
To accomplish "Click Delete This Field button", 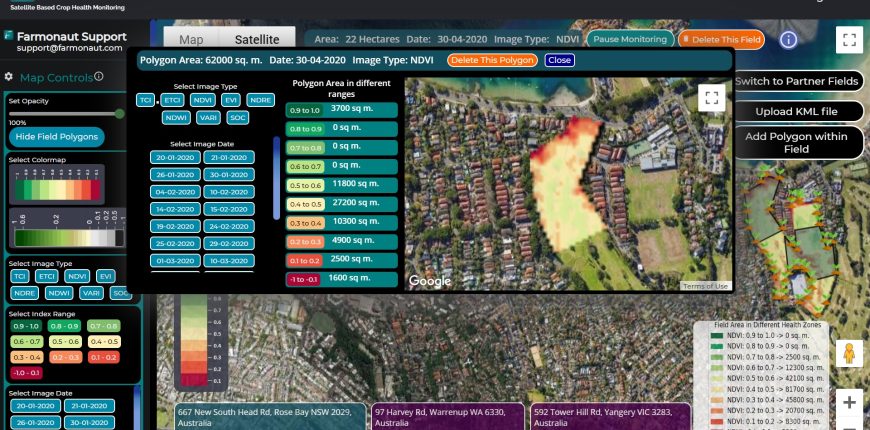I will pyautogui.click(x=721, y=39).
